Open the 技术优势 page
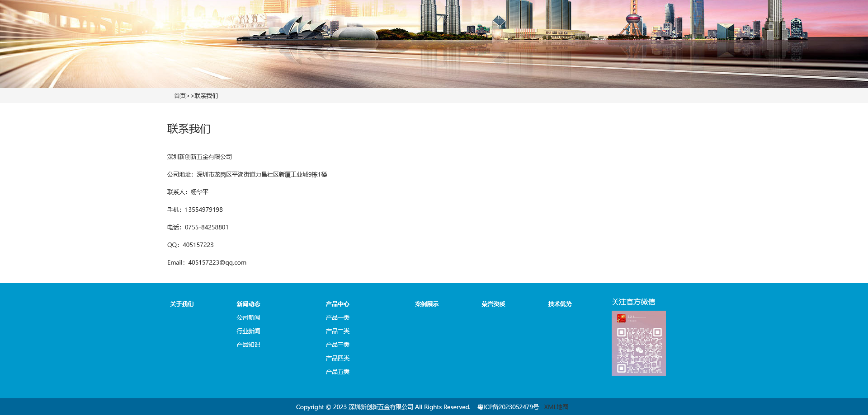This screenshot has height=415, width=868. [x=559, y=304]
